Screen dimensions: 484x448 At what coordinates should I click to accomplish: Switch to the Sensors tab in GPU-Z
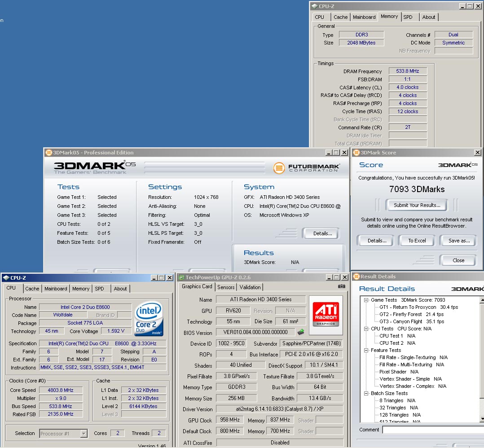[x=226, y=287]
